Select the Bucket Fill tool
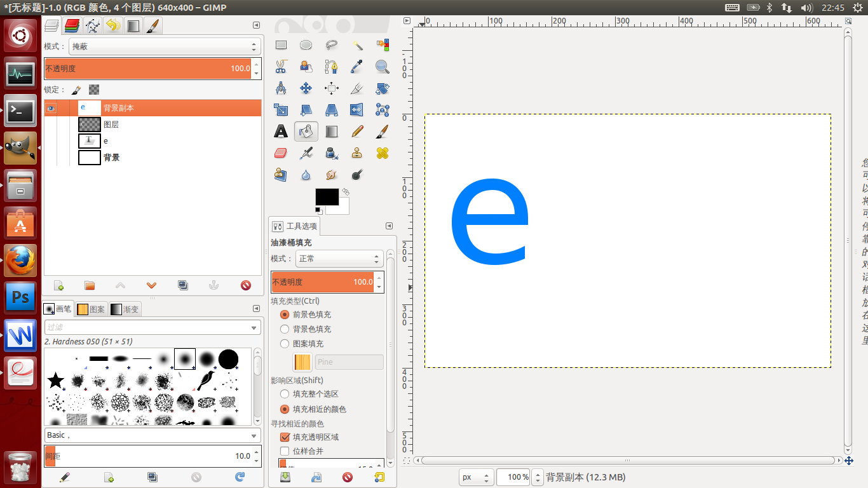The image size is (868, 488). tap(306, 132)
